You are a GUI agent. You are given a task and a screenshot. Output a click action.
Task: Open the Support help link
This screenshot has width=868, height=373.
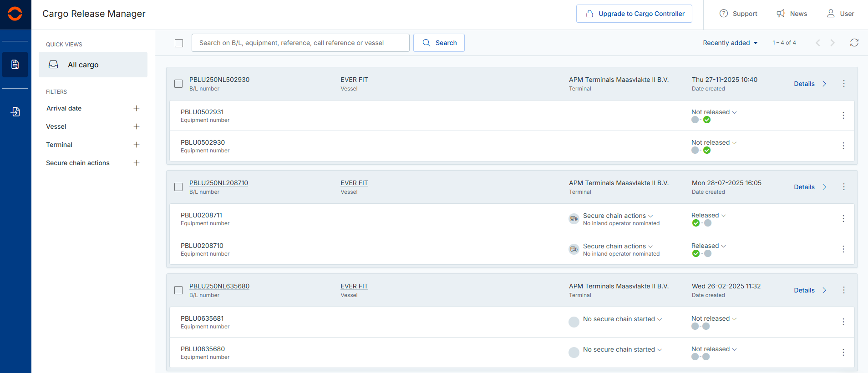738,14
